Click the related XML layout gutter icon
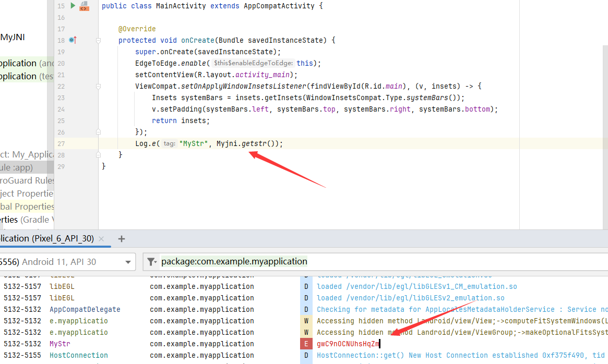The width and height of the screenshot is (608, 364). click(x=84, y=6)
